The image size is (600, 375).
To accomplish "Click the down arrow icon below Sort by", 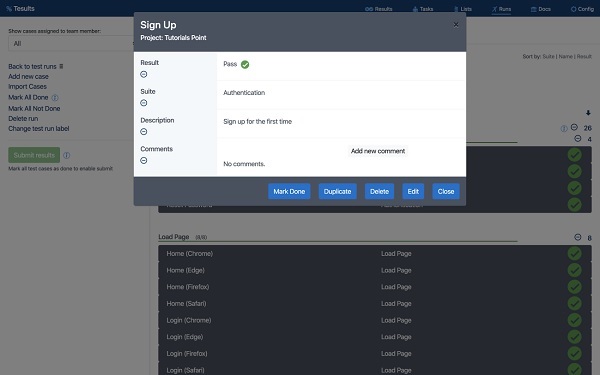I will pos(588,113).
